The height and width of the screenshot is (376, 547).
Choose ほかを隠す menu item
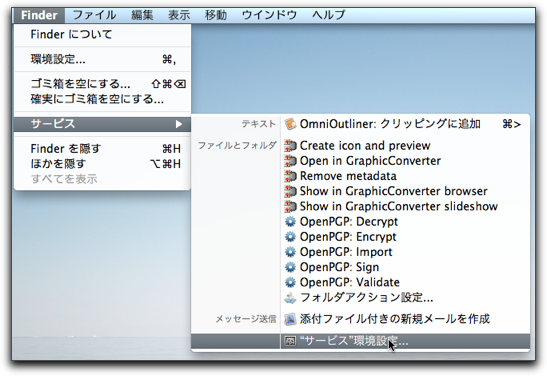pyautogui.click(x=102, y=164)
